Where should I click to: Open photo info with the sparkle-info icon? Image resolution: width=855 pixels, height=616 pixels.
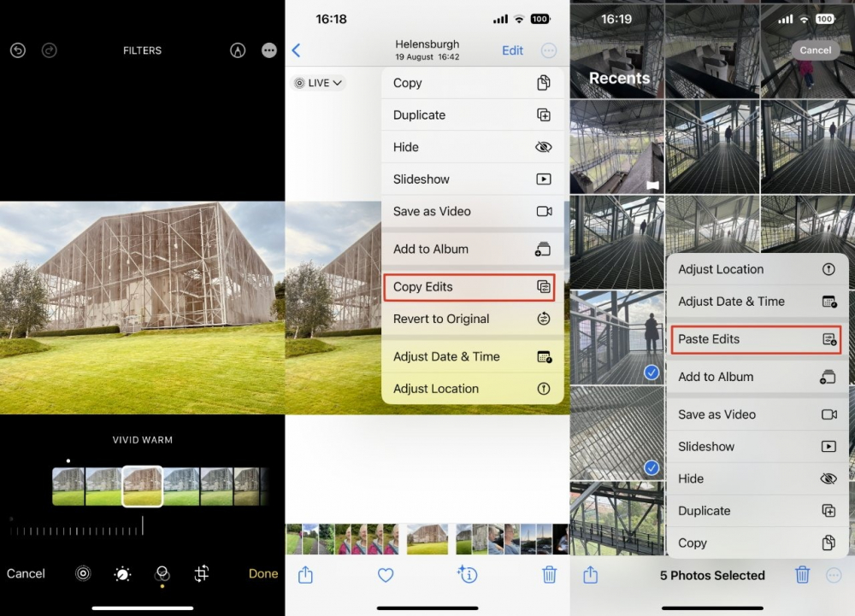point(467,575)
